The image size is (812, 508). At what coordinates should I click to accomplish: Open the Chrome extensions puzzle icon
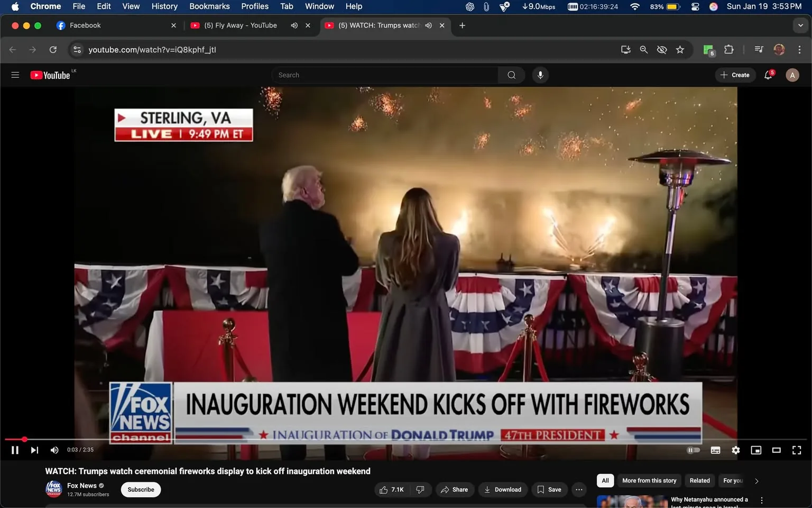coord(728,49)
